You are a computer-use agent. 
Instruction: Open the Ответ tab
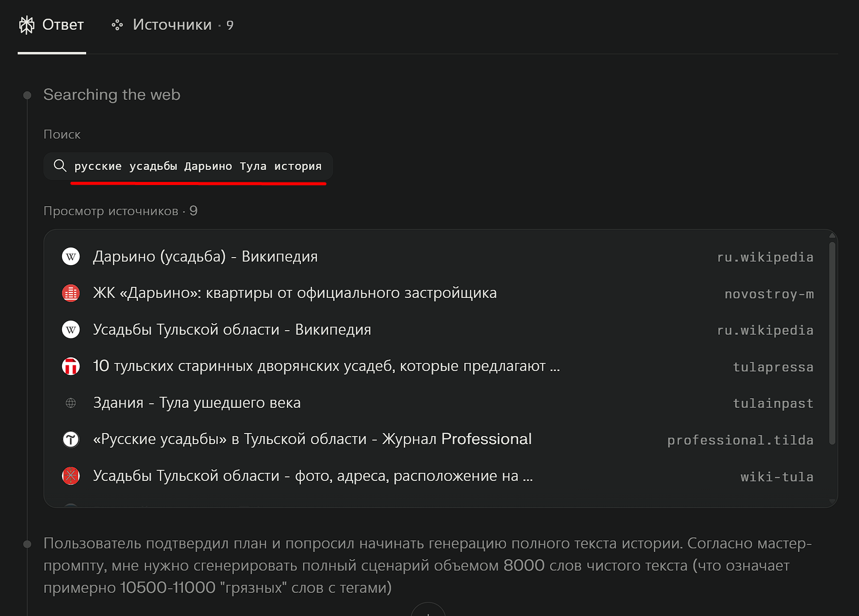click(51, 25)
